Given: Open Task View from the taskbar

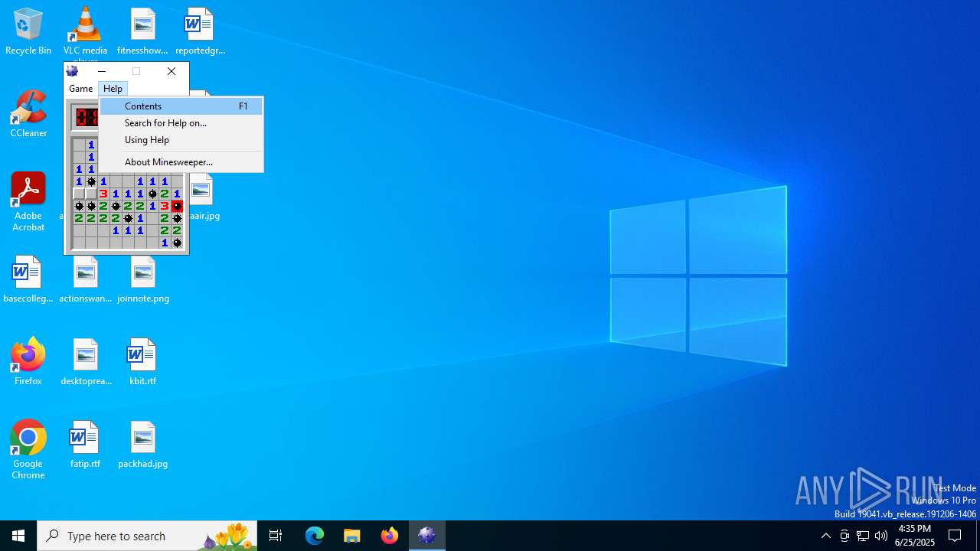Looking at the screenshot, I should click(276, 536).
